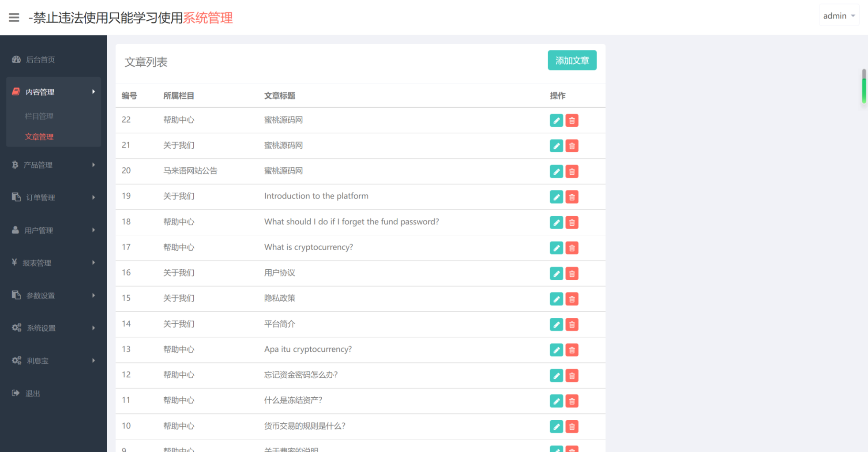The width and height of the screenshot is (868, 452).
Task: Delete the 隐私政策 article row
Action: pyautogui.click(x=572, y=299)
